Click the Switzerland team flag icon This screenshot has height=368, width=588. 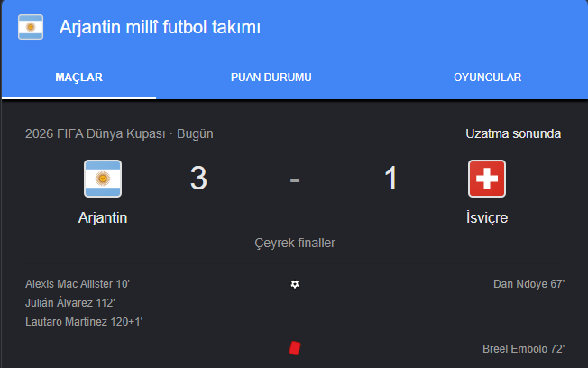[x=487, y=179]
